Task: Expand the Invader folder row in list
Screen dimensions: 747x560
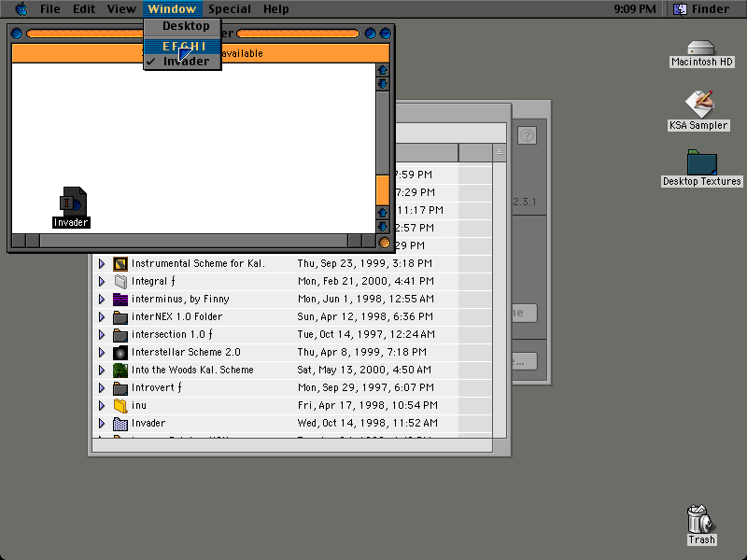Action: [x=102, y=424]
